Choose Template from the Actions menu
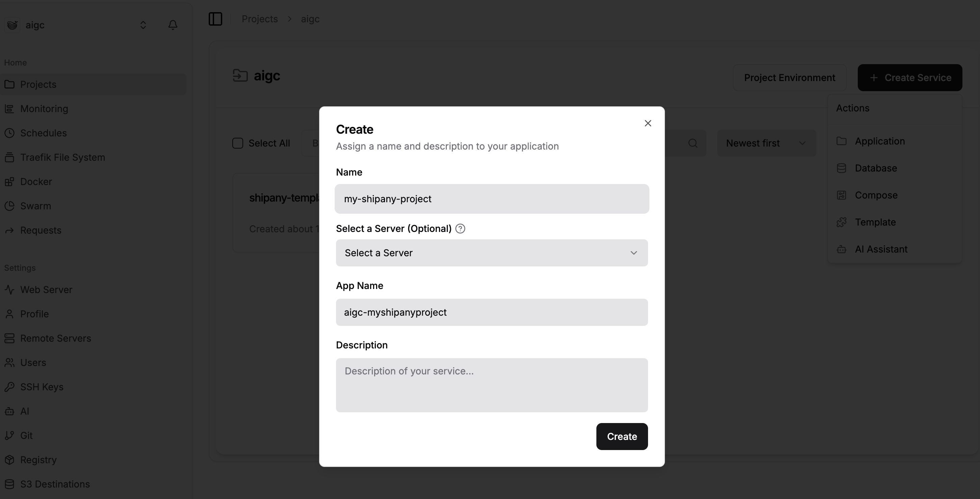 click(875, 222)
